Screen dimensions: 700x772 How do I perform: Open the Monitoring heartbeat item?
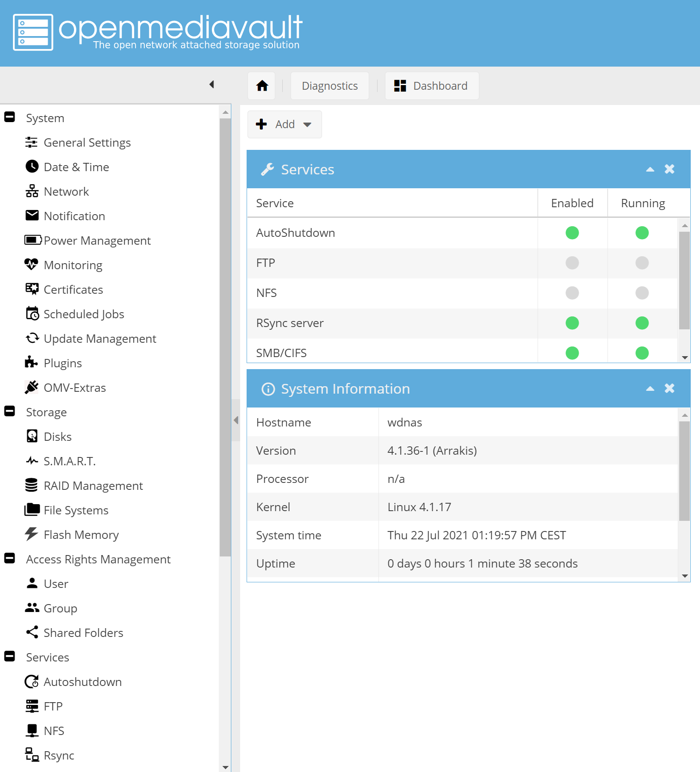(x=63, y=265)
